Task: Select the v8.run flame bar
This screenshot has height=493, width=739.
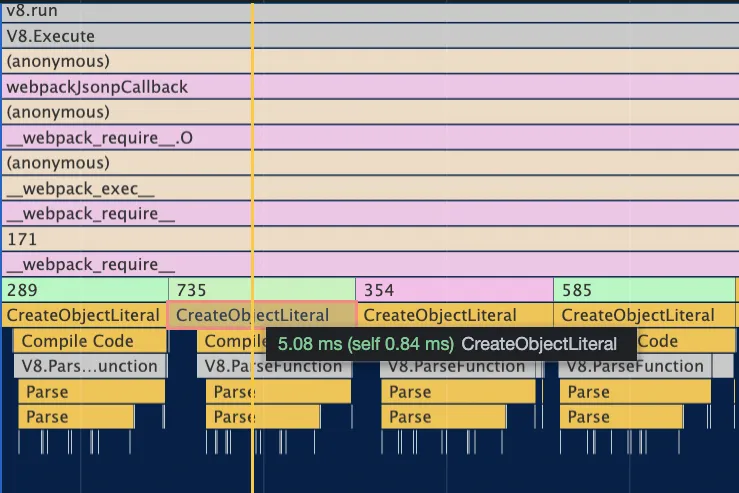Action: pyautogui.click(x=370, y=11)
